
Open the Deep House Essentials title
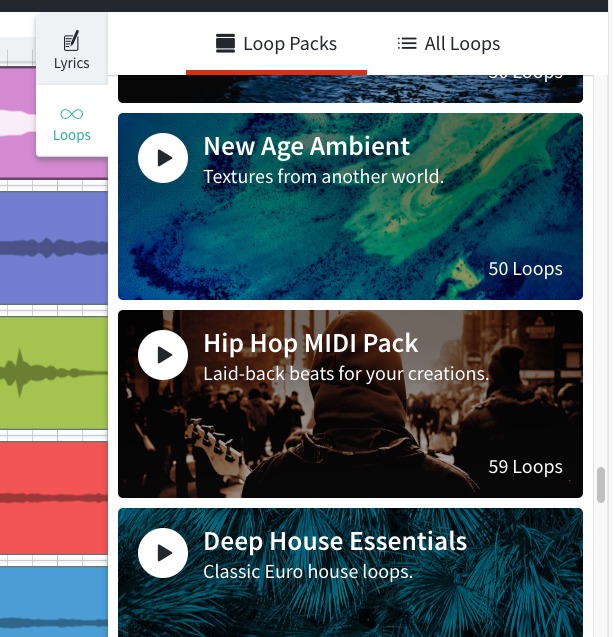pyautogui.click(x=335, y=541)
